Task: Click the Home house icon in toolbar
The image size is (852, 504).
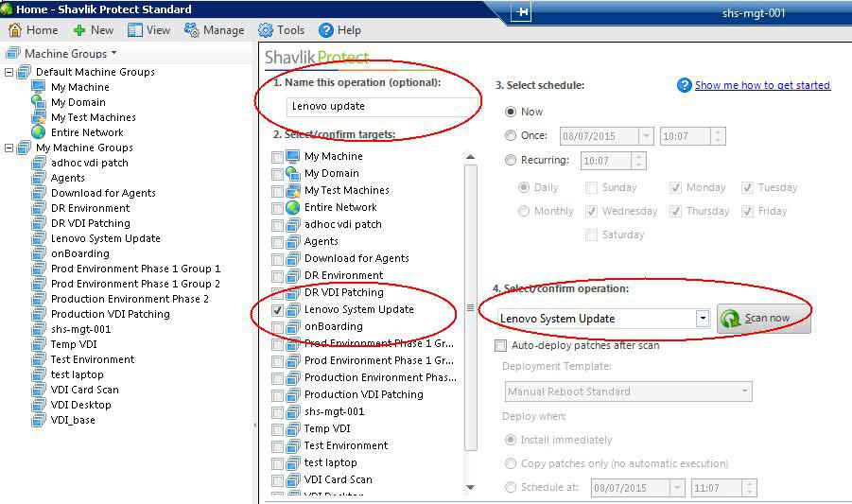Action: [x=15, y=30]
